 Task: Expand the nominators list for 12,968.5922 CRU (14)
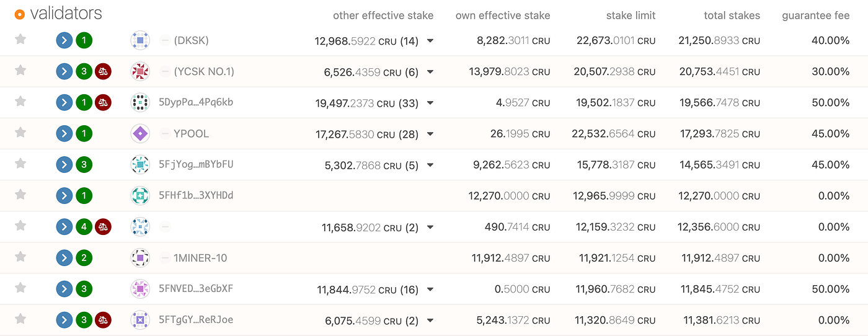[x=430, y=41]
